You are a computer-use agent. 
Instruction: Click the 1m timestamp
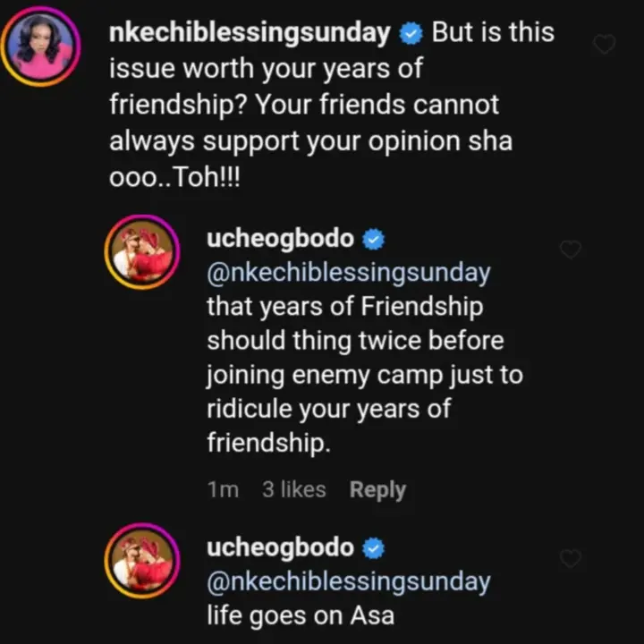pos(223,490)
